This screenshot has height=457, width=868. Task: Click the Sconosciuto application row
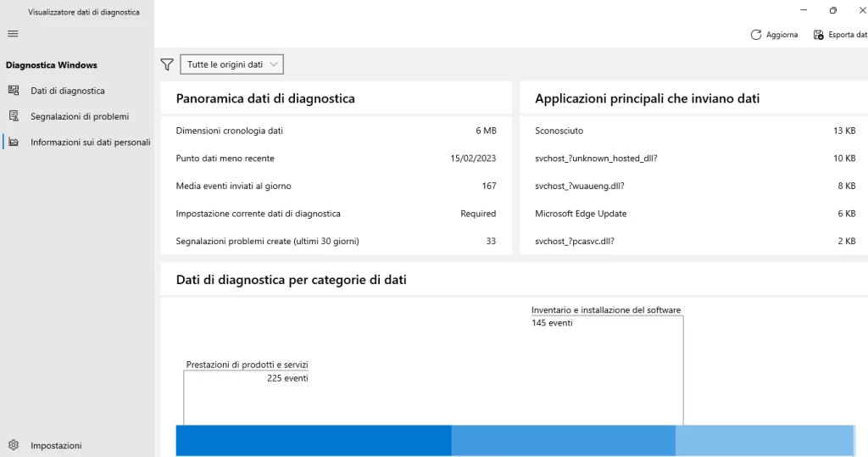tap(695, 131)
